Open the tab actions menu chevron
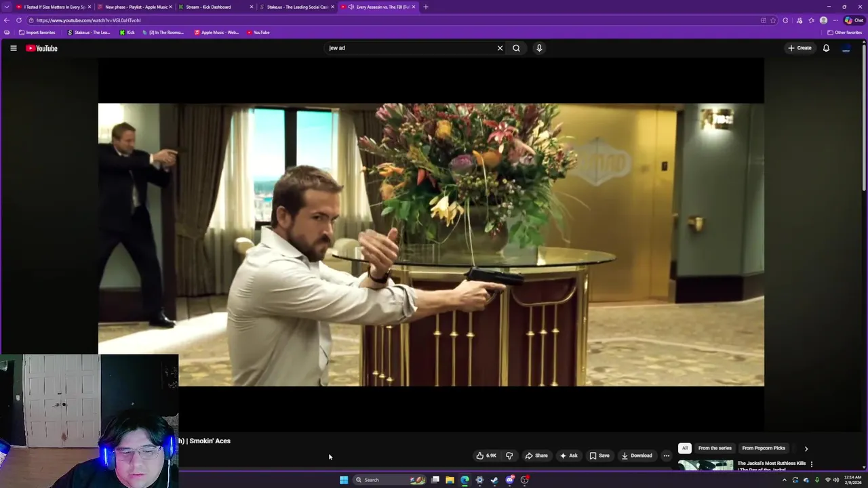868x488 pixels. (x=6, y=7)
